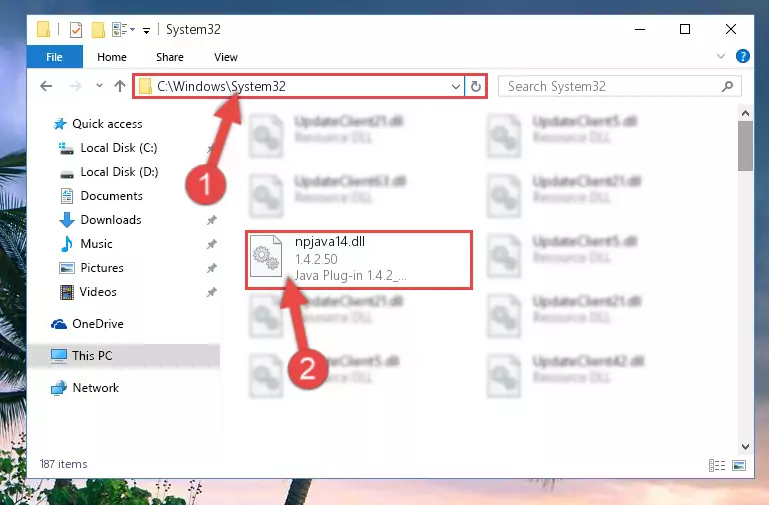This screenshot has height=505, width=769.
Task: Open Local Disk (C:) in the sidebar
Action: pyautogui.click(x=119, y=148)
